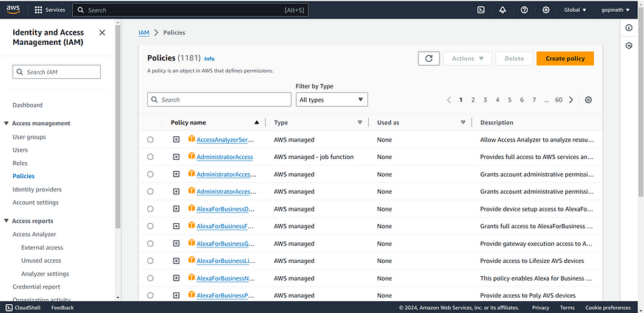The image size is (644, 313).
Task: Select the AlexaForBusinessN... radio button
Action: tap(150, 278)
